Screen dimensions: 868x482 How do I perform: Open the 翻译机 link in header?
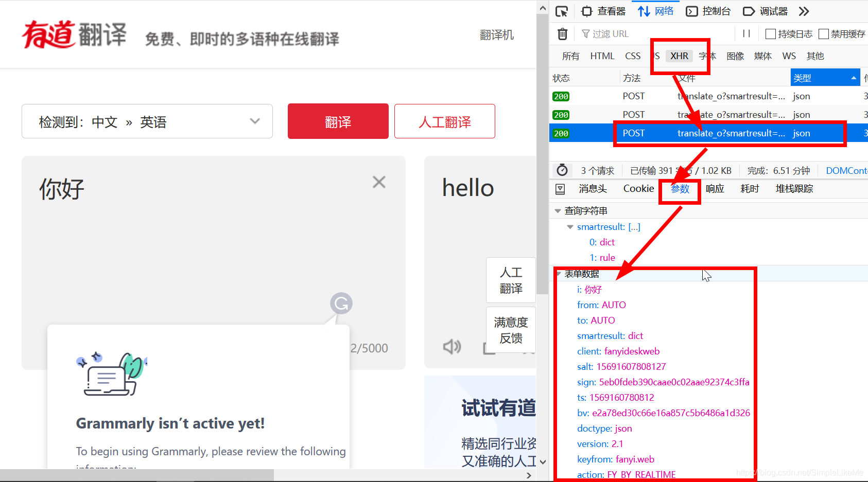(x=497, y=35)
